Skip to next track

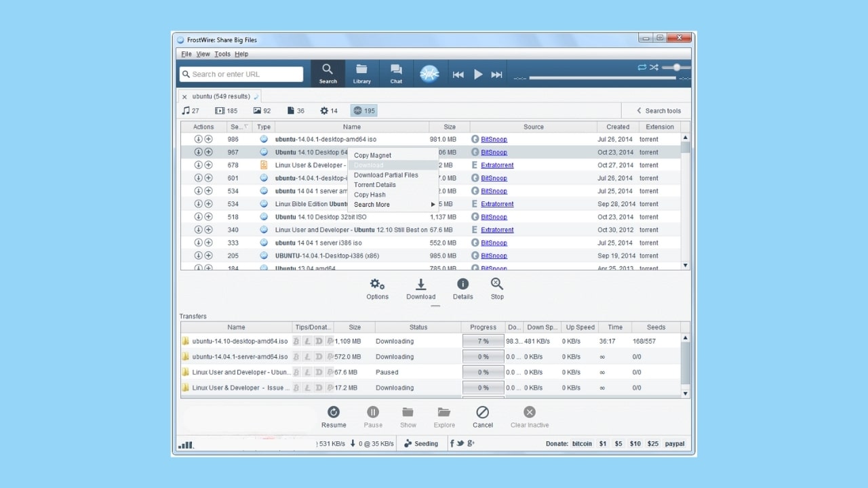pos(496,75)
